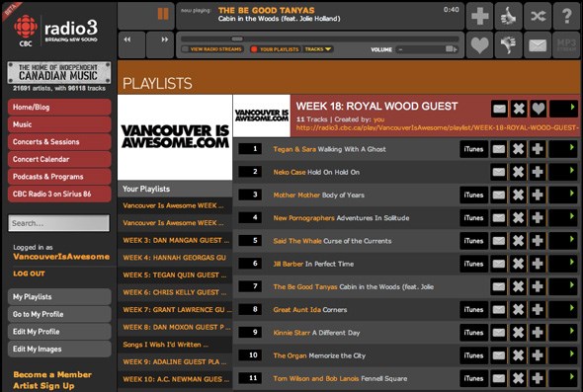This screenshot has height=392, width=583.
Task: Open the Music navigation item
Action: pos(59,124)
